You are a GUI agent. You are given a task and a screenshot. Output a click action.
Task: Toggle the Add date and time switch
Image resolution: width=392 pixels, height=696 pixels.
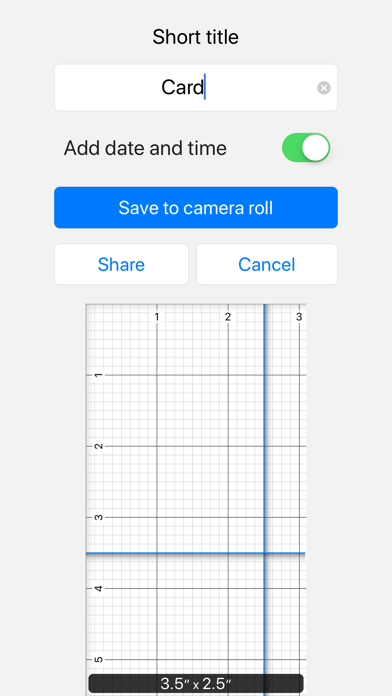coord(306,147)
